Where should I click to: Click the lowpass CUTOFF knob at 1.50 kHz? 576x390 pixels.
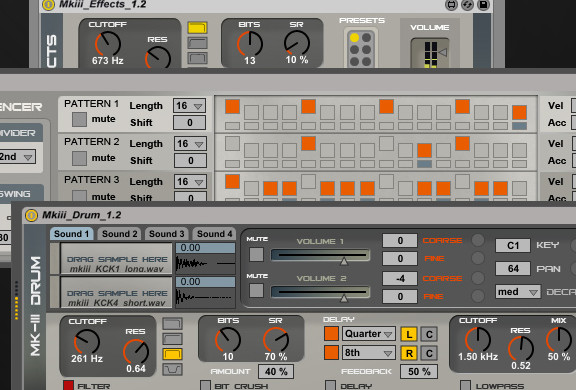(478, 340)
